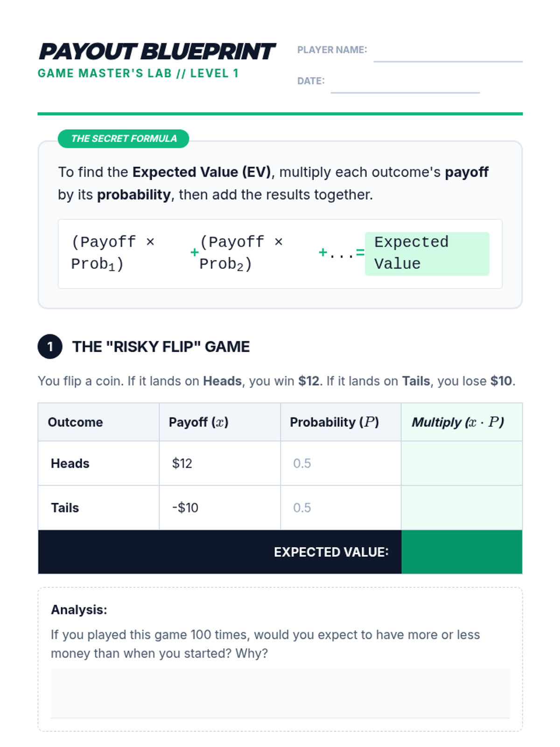Click the 'Outcome' column header

(76, 422)
